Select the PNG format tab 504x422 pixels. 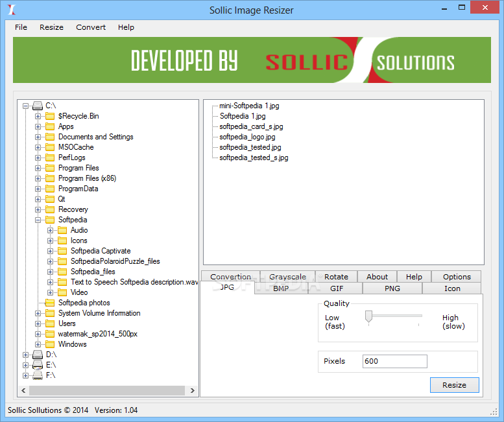(x=392, y=288)
